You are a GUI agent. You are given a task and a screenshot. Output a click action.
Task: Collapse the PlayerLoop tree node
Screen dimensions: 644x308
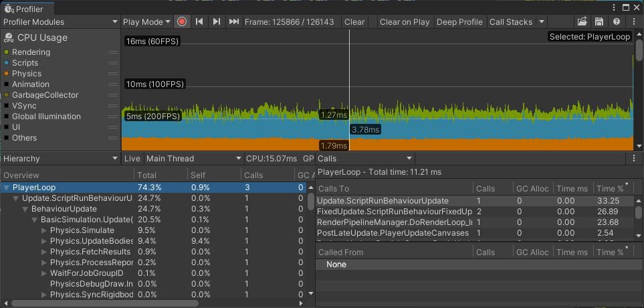[7, 187]
